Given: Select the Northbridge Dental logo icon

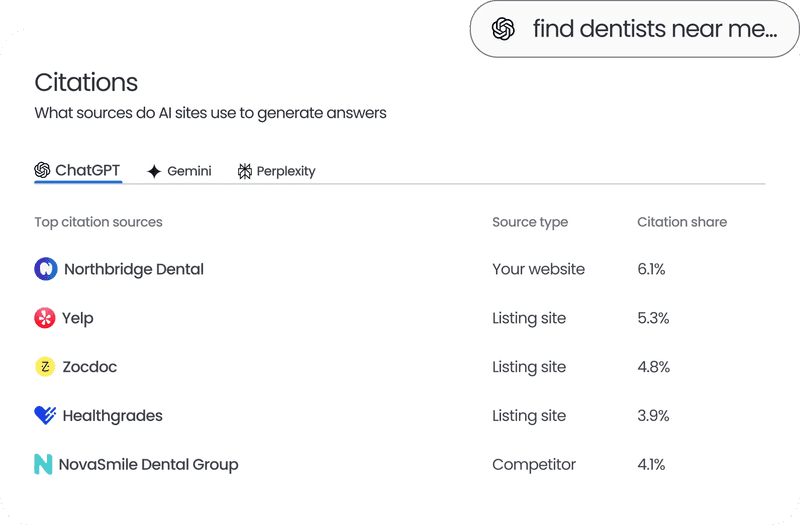Looking at the screenshot, I should coord(45,269).
